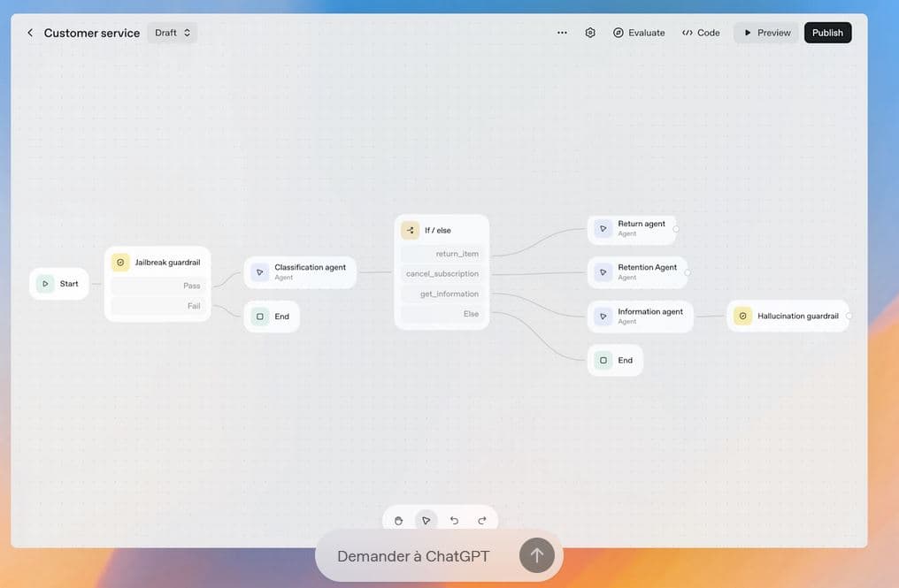Undo the last canvas action

tap(454, 520)
